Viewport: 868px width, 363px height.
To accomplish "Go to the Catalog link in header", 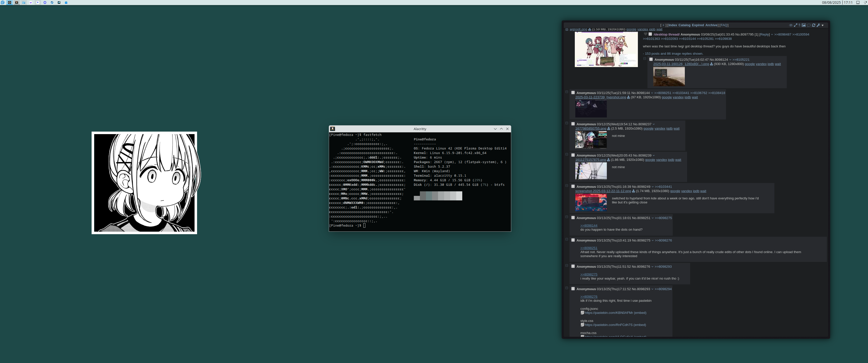I will (684, 25).
